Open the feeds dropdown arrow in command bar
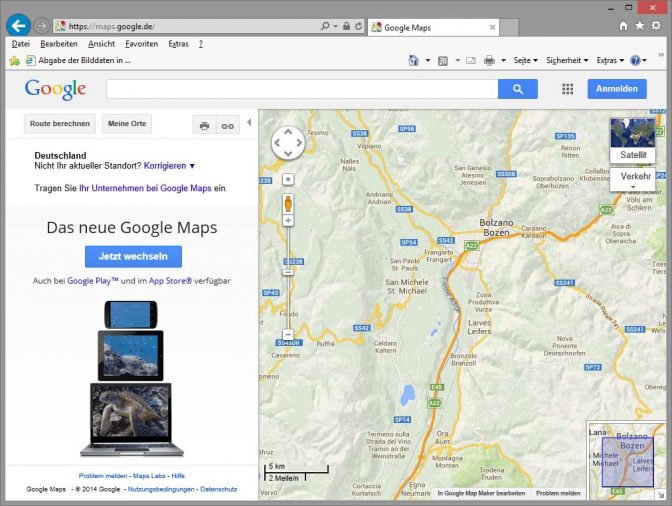Viewport: 672px width, 506px height. coord(457,61)
